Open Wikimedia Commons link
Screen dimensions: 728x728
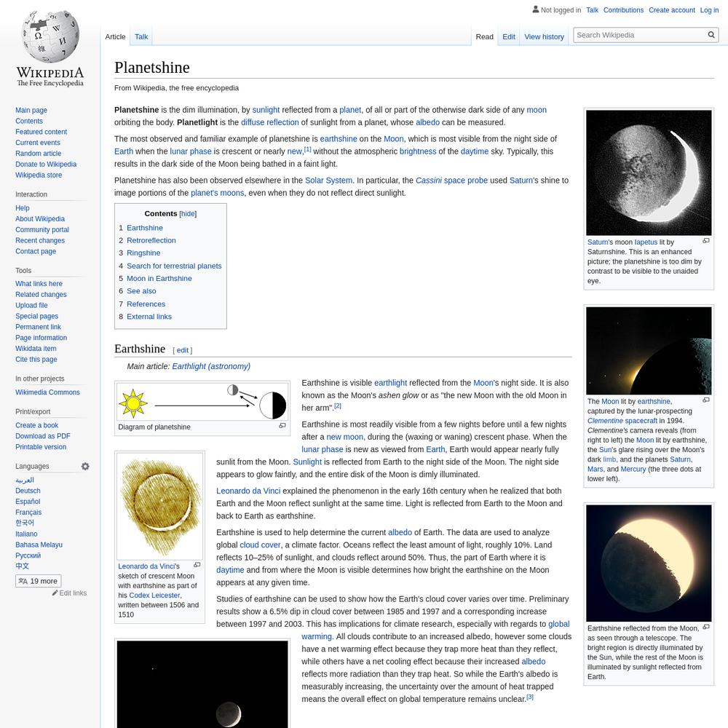point(47,392)
